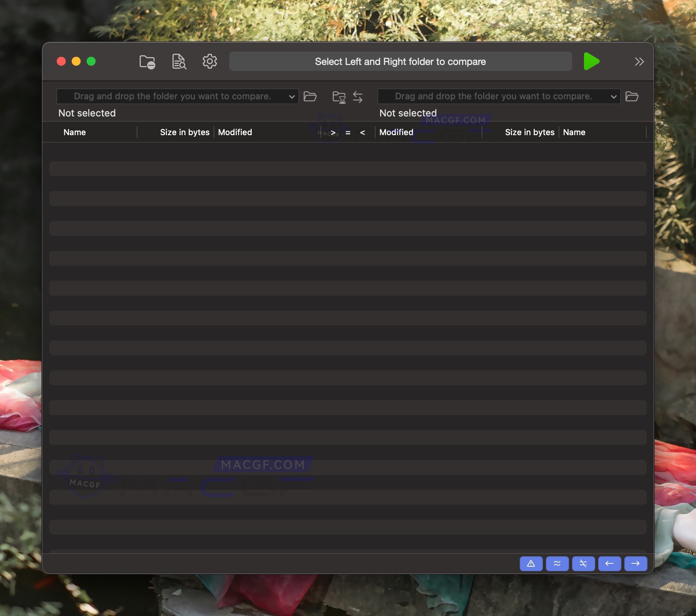
Task: Click the open folder icon for the left panel
Action: coord(310,97)
